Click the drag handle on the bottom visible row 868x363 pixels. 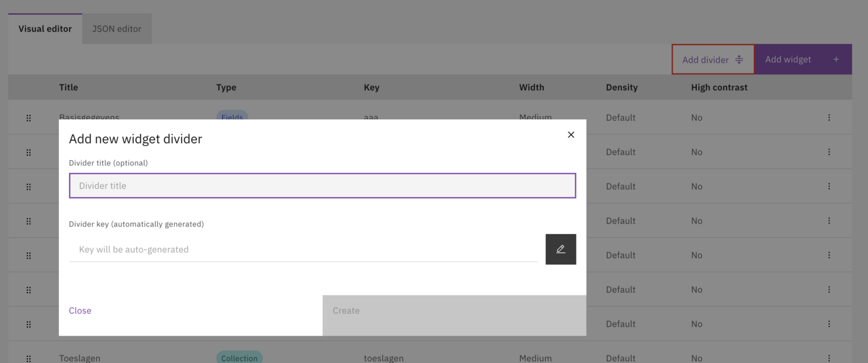pos(29,358)
